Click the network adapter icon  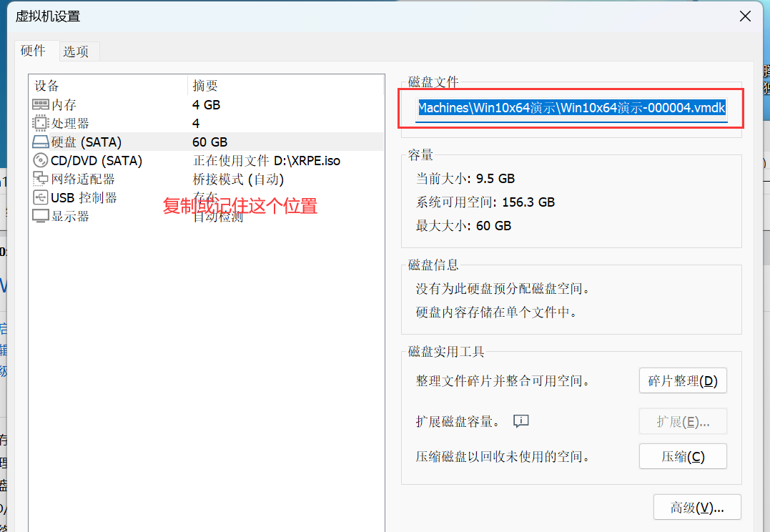pyautogui.click(x=41, y=179)
